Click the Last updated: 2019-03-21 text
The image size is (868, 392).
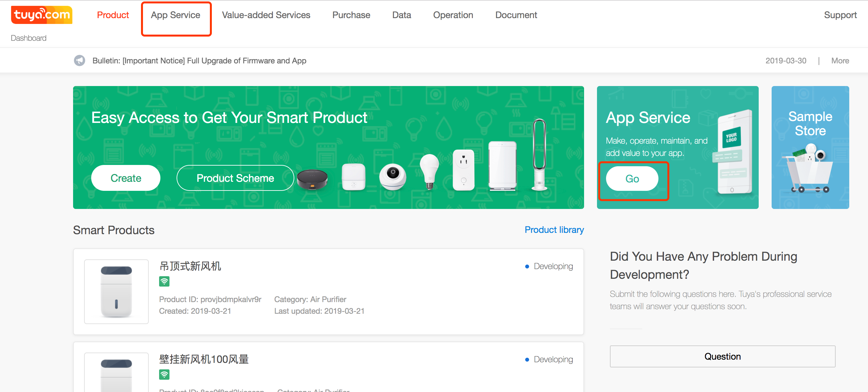[x=319, y=311]
